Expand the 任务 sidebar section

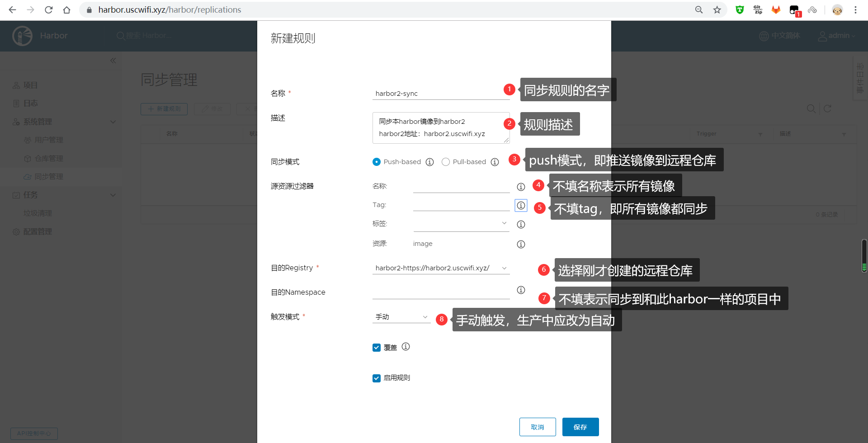(113, 195)
